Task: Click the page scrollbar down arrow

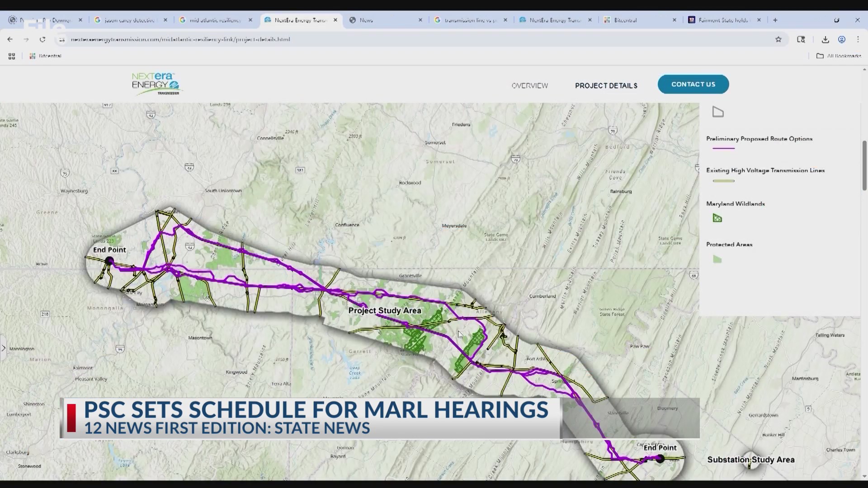Action: tap(864, 476)
